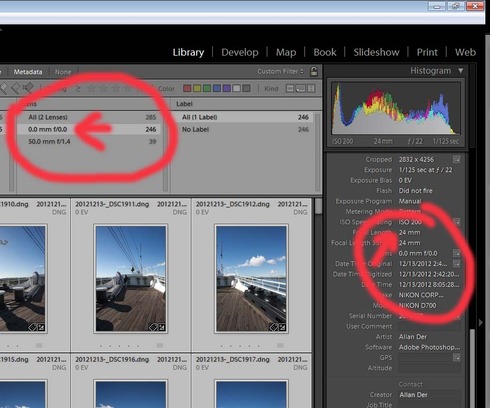Toggle custom label white filter swatch
The image size is (490, 408).
[236, 88]
